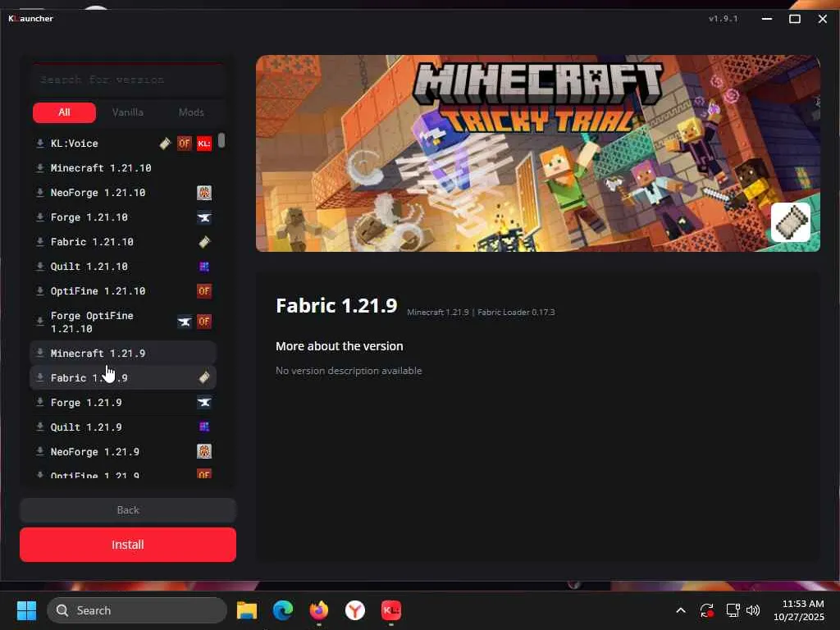Click the anvil icon in Forge OptiFine 1.21.10 row
Viewport: 840px width, 630px height.
[x=185, y=322]
